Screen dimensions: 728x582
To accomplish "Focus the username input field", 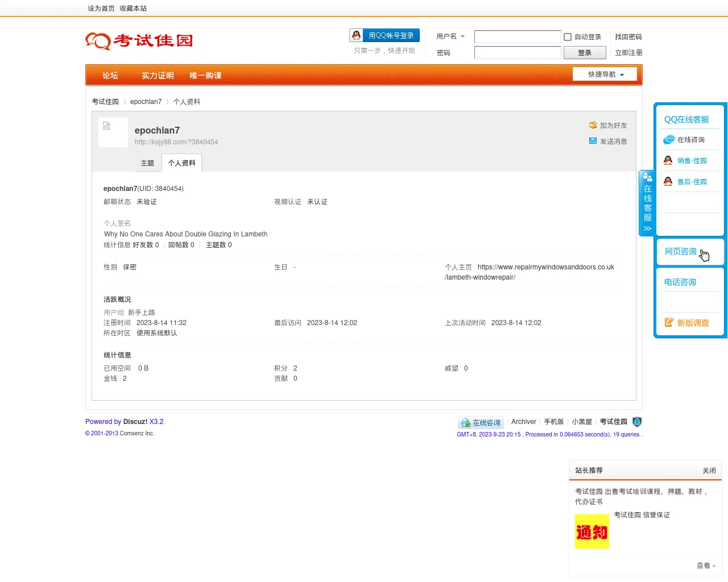I will tap(518, 37).
